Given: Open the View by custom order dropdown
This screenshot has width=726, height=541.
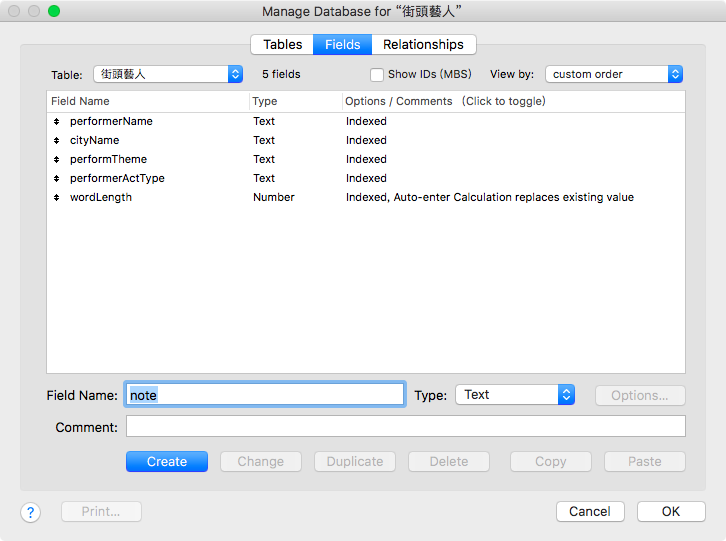Looking at the screenshot, I should point(614,74).
